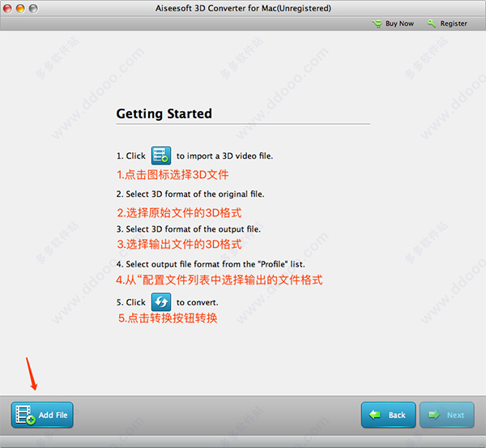Go back with the Back button
Viewport: 486px width, 448px height.
pyautogui.click(x=388, y=415)
